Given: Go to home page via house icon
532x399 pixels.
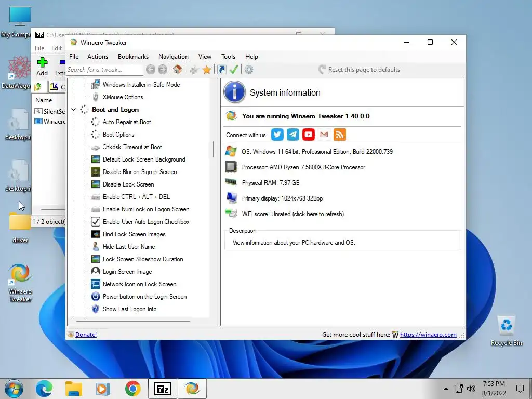Looking at the screenshot, I should (177, 70).
